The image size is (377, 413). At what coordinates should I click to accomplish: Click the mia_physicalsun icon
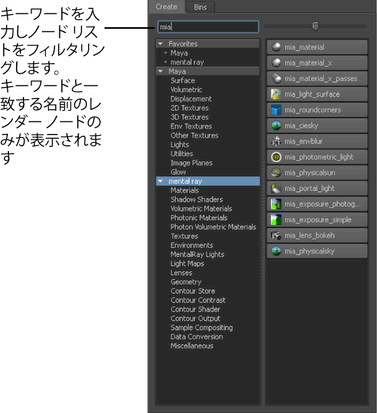click(x=276, y=172)
